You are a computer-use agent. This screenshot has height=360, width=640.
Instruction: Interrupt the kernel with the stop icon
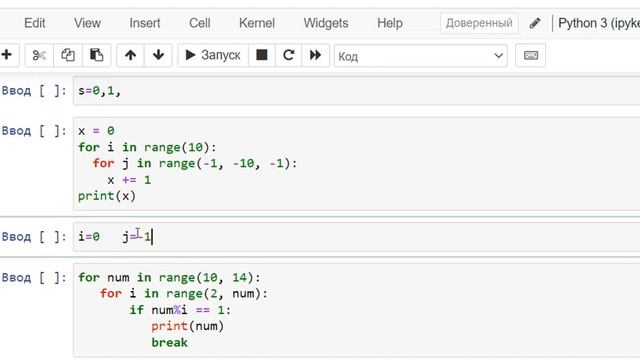click(x=261, y=55)
